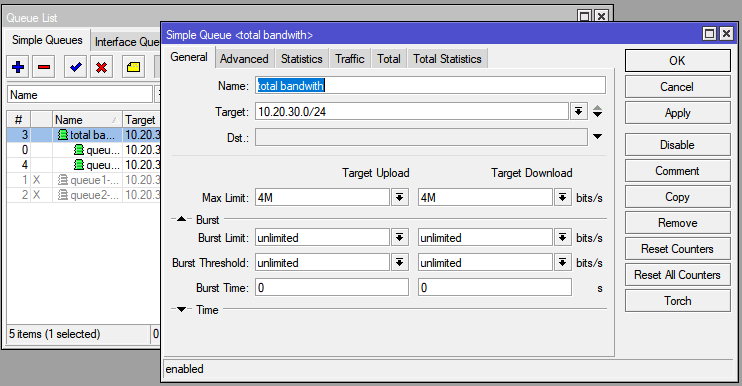Click the Reset Counters button
Viewport: 742px width, 386px height.
coord(677,249)
